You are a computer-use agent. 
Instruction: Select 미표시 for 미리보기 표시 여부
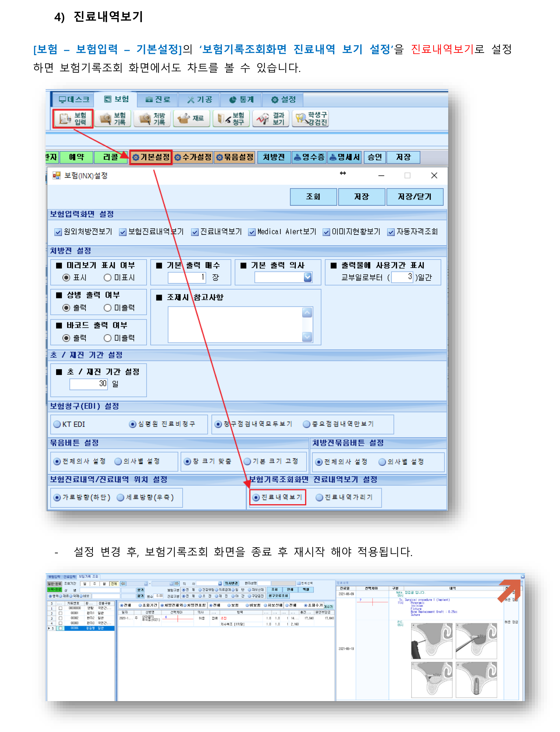pos(107,278)
